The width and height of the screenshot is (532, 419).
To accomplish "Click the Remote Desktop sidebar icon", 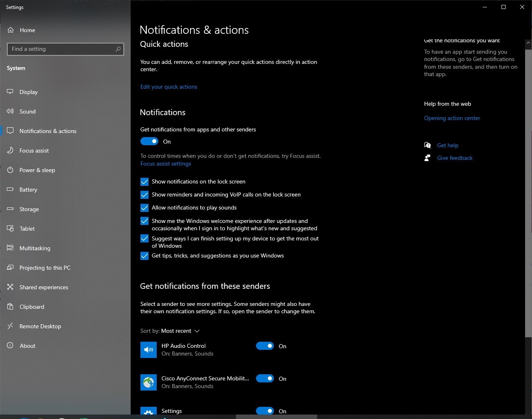I will tap(10, 326).
